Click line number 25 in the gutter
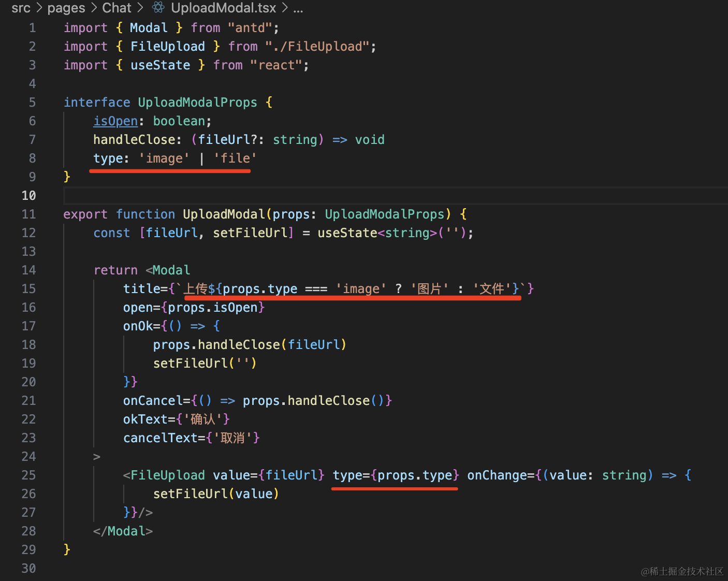 pos(29,475)
